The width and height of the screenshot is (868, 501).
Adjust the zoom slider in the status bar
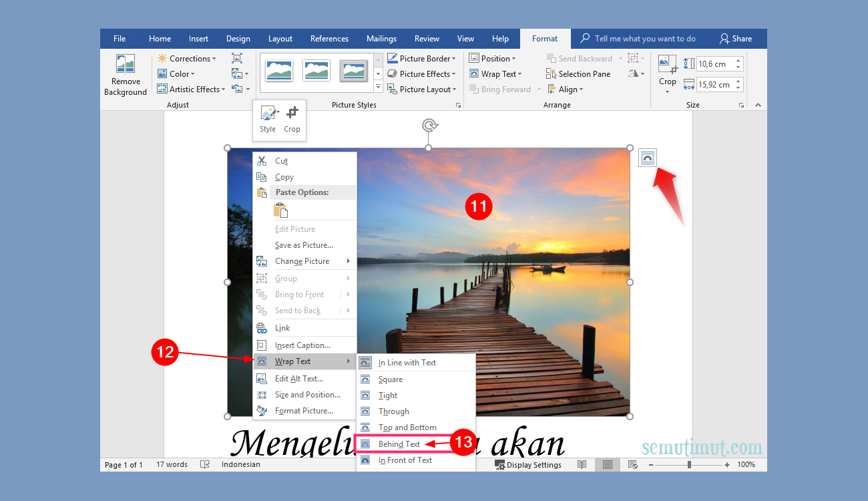689,464
